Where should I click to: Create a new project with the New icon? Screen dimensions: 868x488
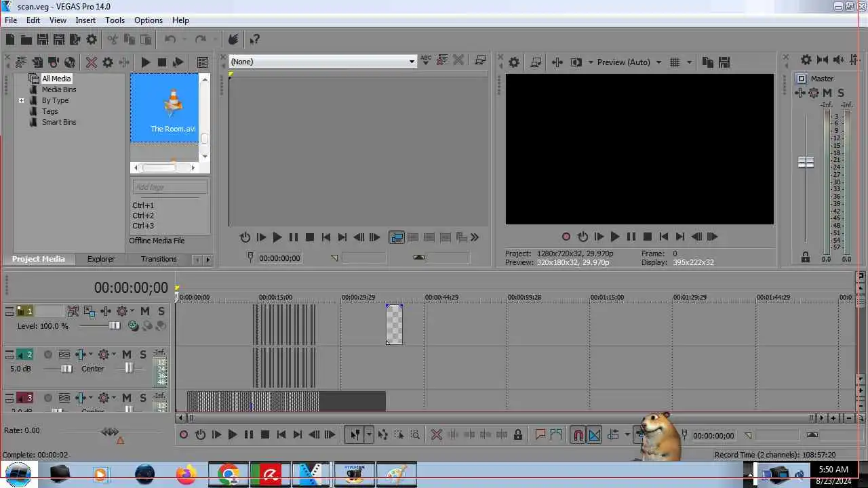click(x=9, y=39)
